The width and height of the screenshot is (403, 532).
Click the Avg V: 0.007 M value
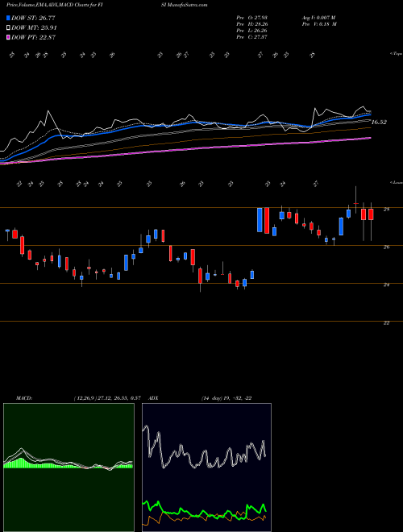pyautogui.click(x=319, y=18)
